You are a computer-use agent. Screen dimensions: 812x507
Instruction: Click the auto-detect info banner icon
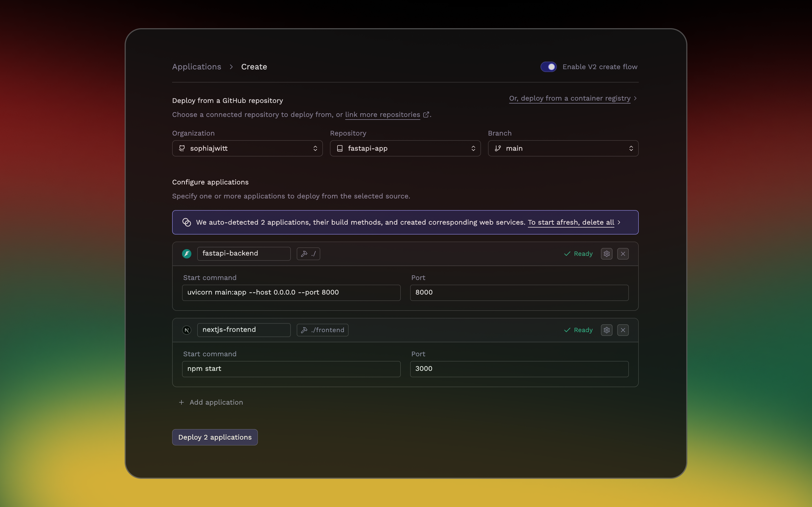187,222
